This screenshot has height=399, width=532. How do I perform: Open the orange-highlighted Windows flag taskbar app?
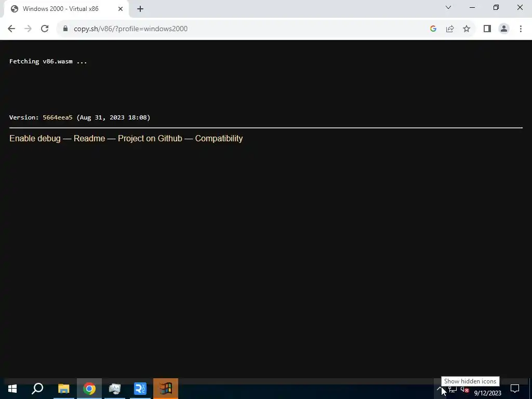click(x=166, y=389)
